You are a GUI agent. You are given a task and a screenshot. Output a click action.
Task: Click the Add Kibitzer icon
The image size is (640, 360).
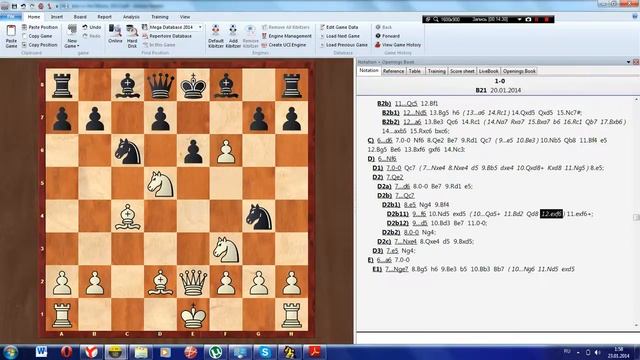click(x=233, y=36)
